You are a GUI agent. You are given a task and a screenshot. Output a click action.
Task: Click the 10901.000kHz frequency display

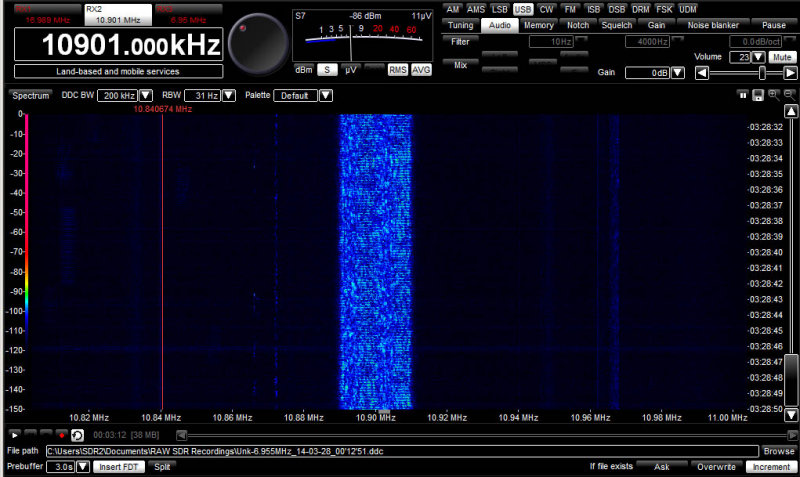pos(118,44)
